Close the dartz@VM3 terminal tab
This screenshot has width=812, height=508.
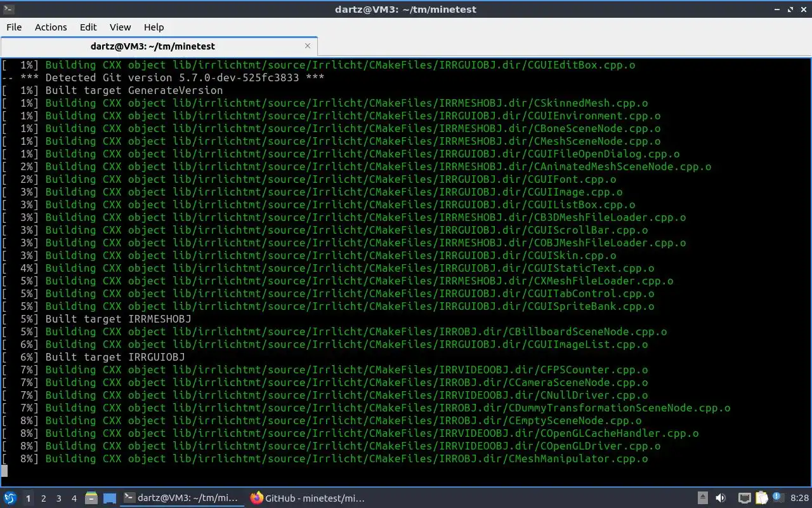[x=308, y=46]
